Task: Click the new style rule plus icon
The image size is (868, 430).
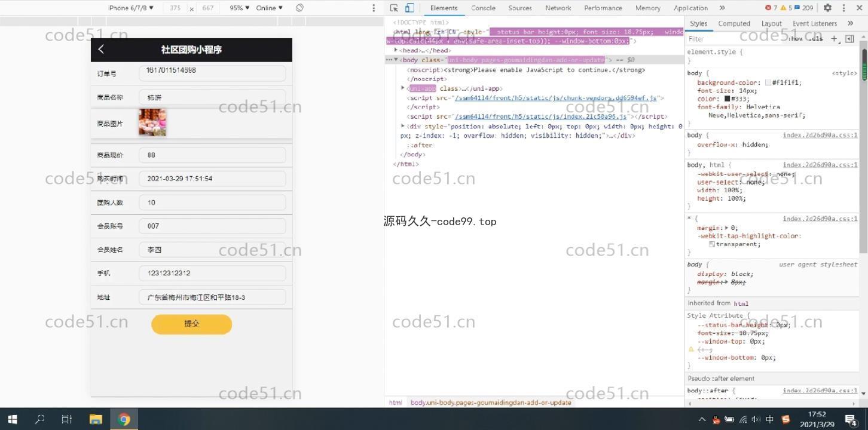Action: pyautogui.click(x=834, y=39)
